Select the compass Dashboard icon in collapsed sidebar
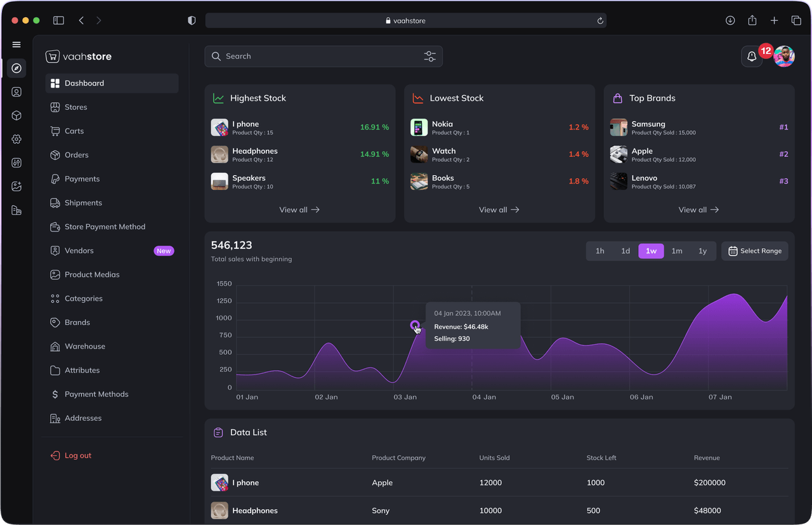This screenshot has height=525, width=812. pos(16,68)
